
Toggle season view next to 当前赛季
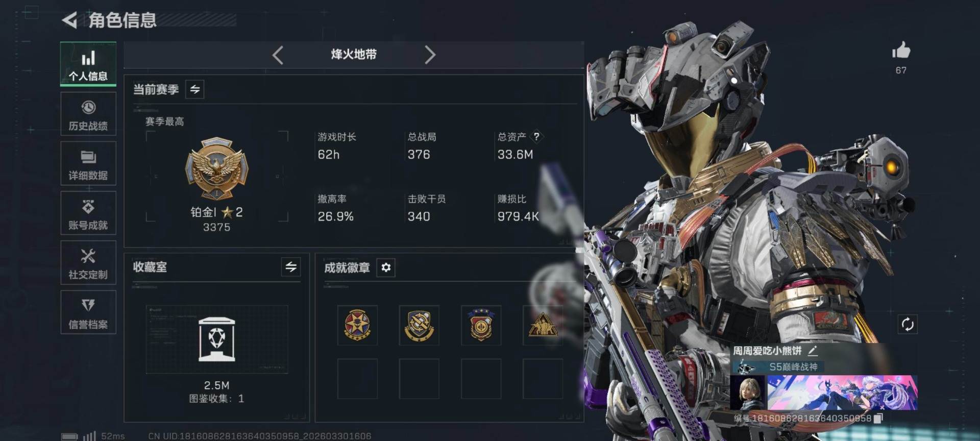[x=195, y=89]
